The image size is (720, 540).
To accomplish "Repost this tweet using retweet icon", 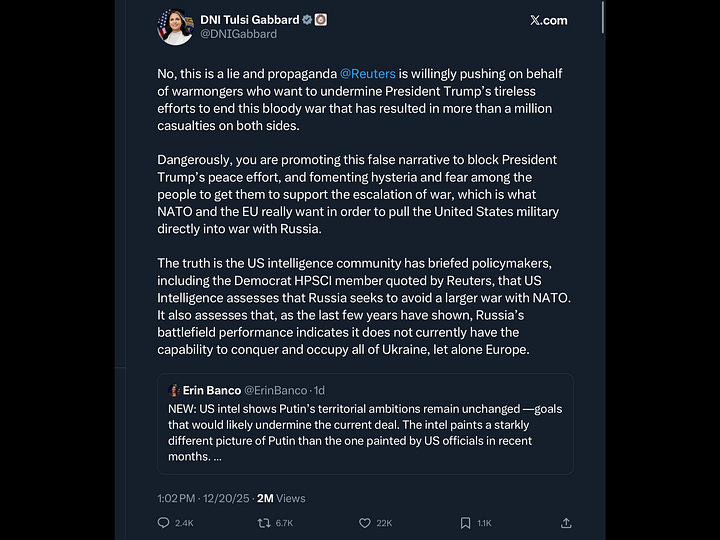I will (x=265, y=522).
